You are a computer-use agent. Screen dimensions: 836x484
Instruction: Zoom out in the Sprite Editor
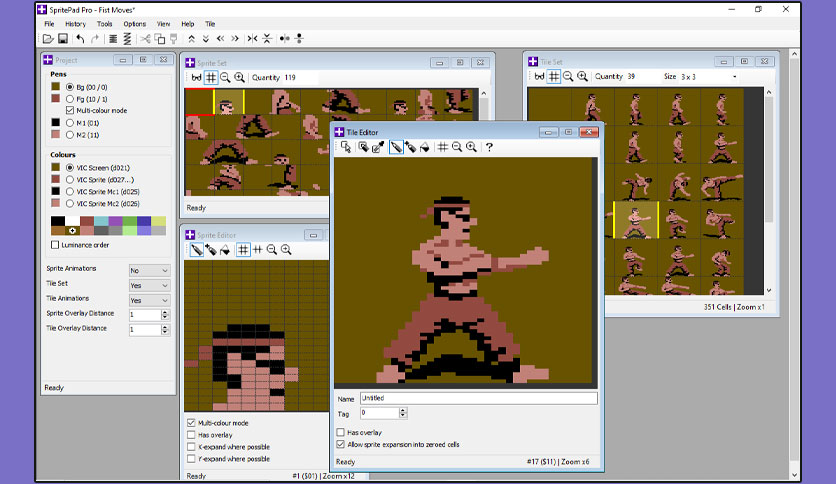pyautogui.click(x=272, y=249)
